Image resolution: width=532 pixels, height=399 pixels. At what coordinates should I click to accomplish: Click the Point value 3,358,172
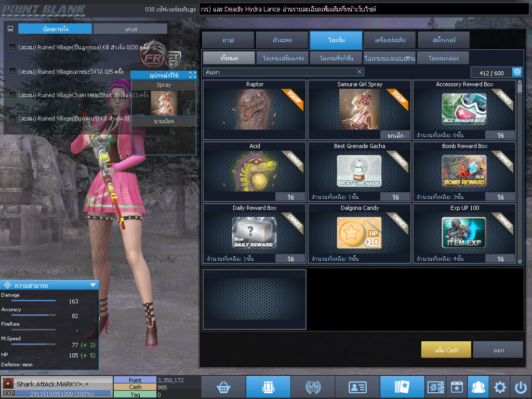170,380
